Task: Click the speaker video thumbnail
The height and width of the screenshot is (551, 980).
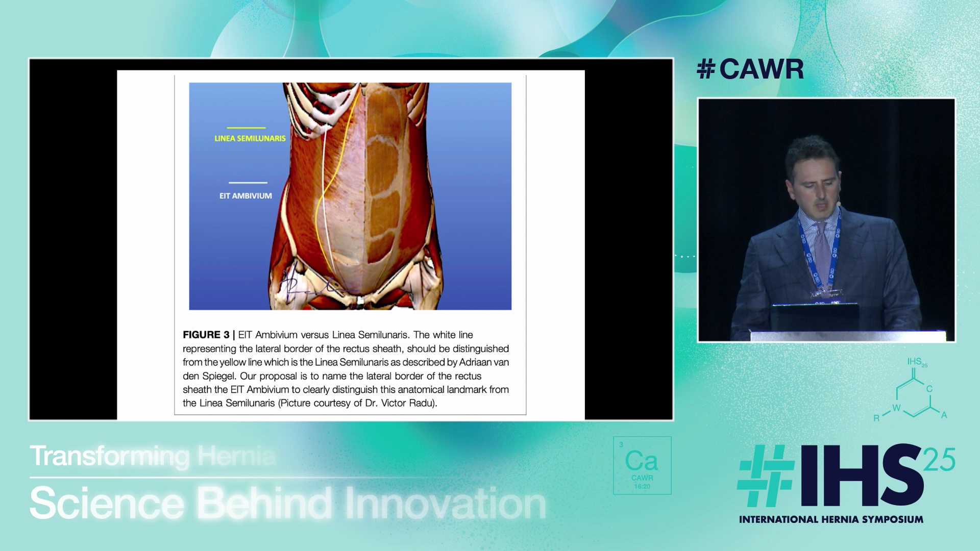Action: pos(826,219)
